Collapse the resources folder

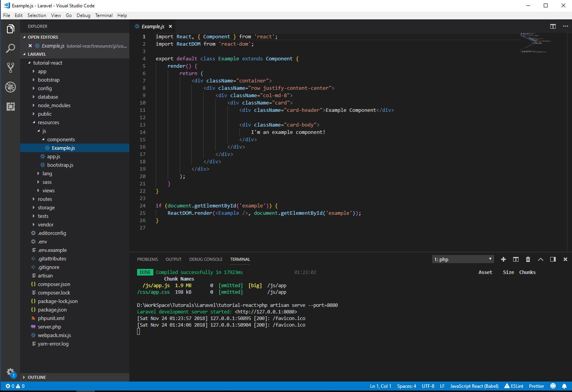point(48,122)
